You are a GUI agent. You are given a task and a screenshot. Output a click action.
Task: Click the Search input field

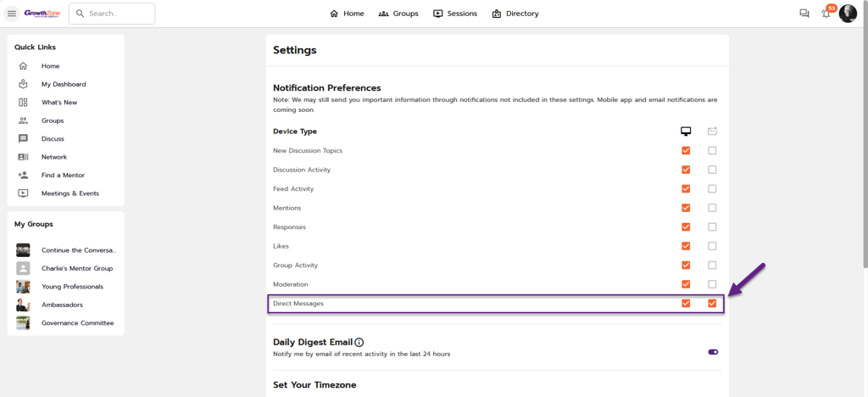(x=112, y=14)
